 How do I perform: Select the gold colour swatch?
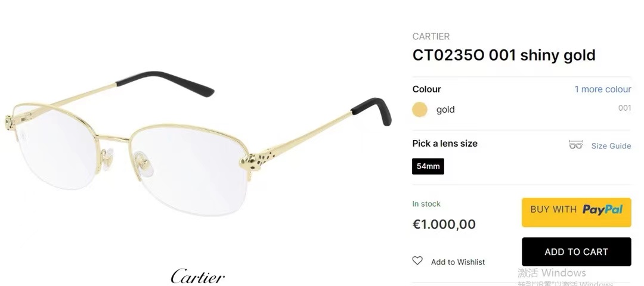tap(420, 110)
